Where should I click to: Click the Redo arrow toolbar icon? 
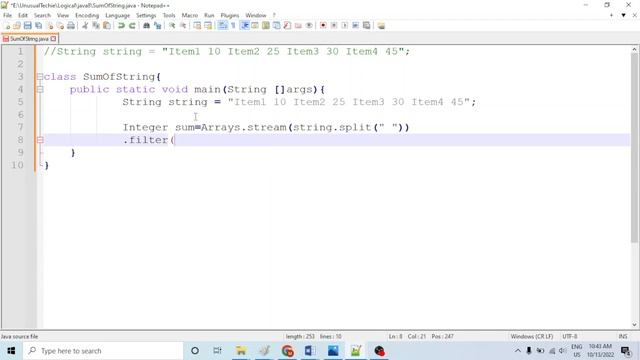tap(132, 26)
